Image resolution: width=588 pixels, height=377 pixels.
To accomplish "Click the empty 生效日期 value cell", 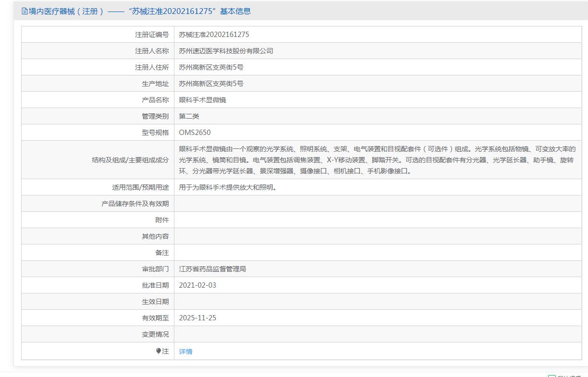I will (x=377, y=302).
